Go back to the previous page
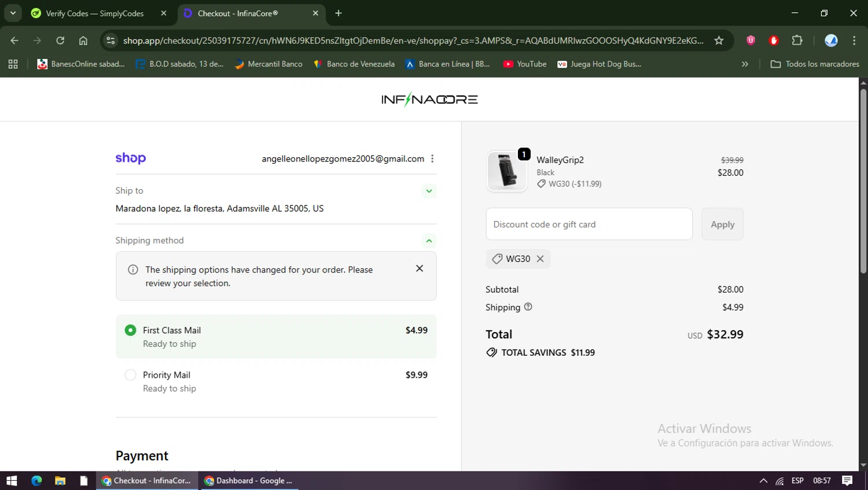Image resolution: width=868 pixels, height=490 pixels. pyautogui.click(x=14, y=40)
